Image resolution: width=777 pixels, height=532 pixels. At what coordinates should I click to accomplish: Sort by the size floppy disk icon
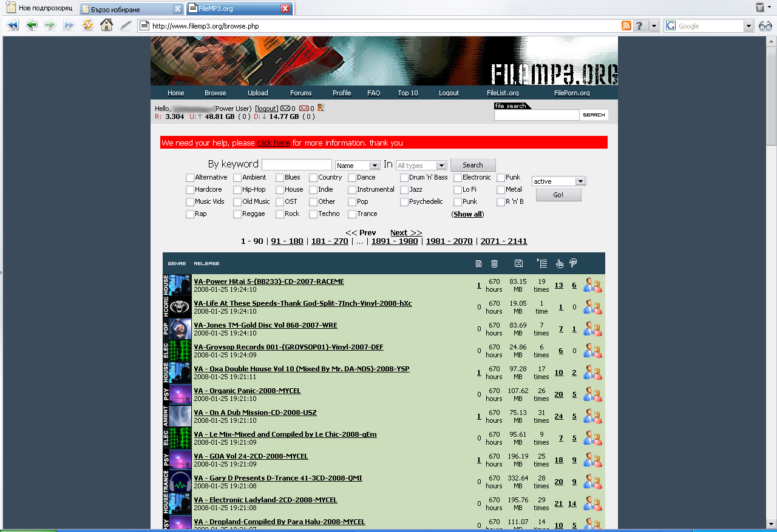coord(518,263)
